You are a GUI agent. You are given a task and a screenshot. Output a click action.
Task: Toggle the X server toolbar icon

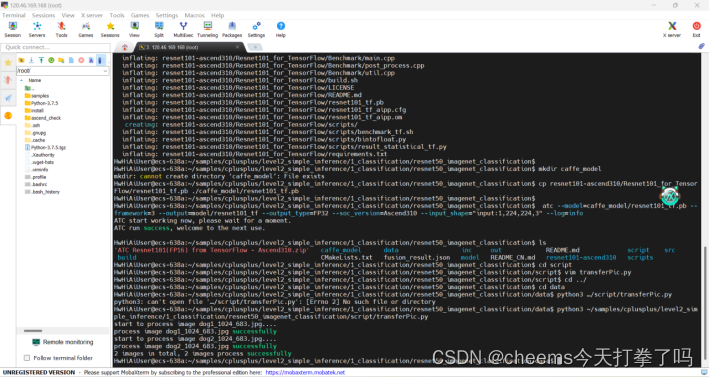(x=672, y=30)
